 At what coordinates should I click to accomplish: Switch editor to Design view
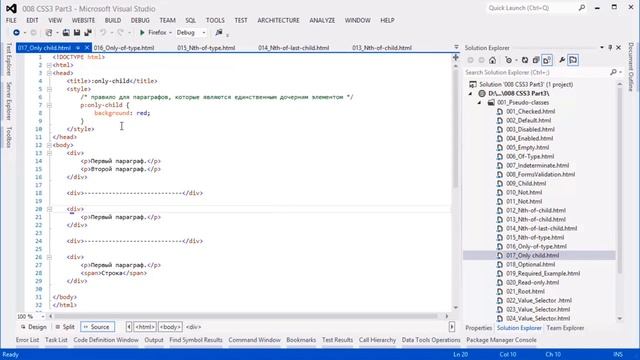pyautogui.click(x=33, y=327)
